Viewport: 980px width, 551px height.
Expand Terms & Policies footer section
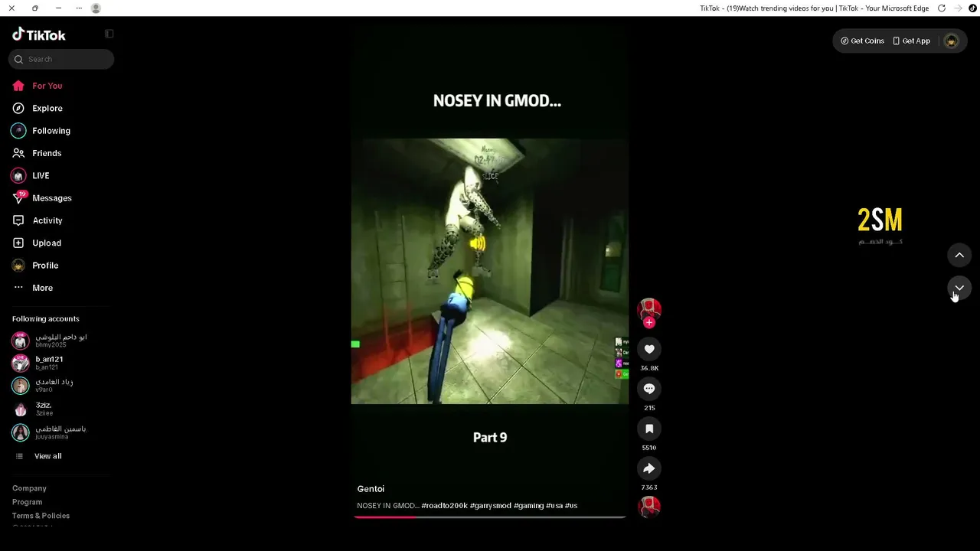click(41, 516)
